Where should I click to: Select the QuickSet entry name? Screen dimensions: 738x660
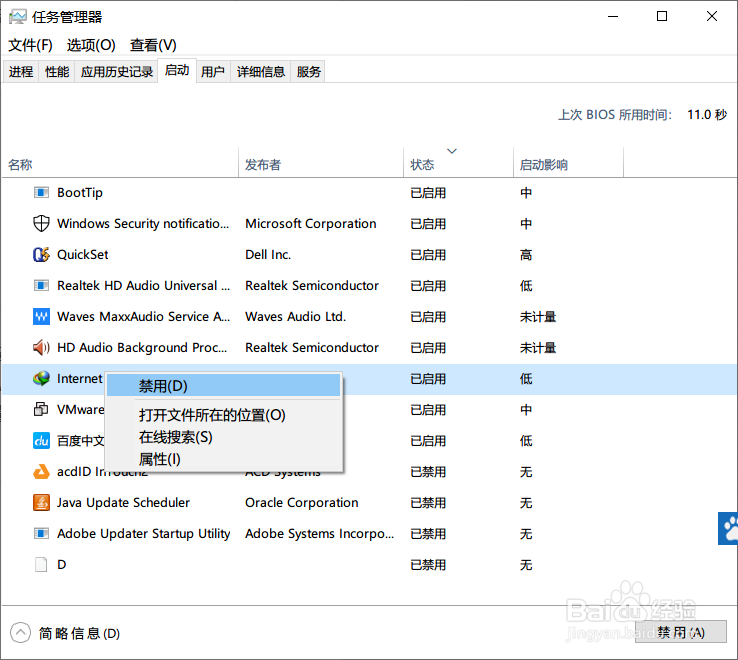[83, 255]
